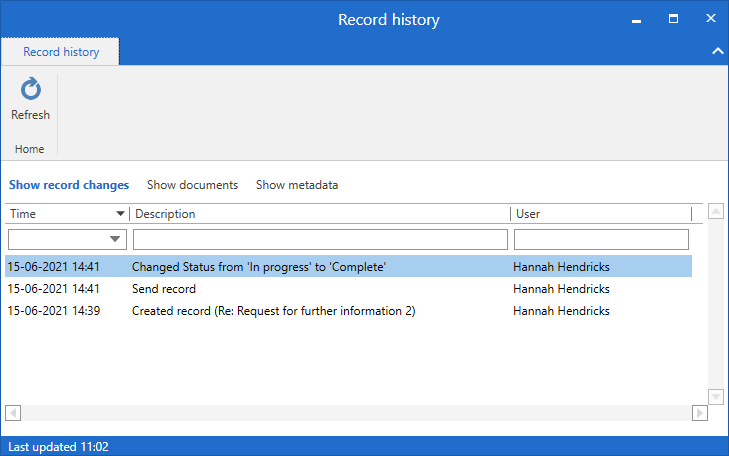Select Show record changes view

69,185
